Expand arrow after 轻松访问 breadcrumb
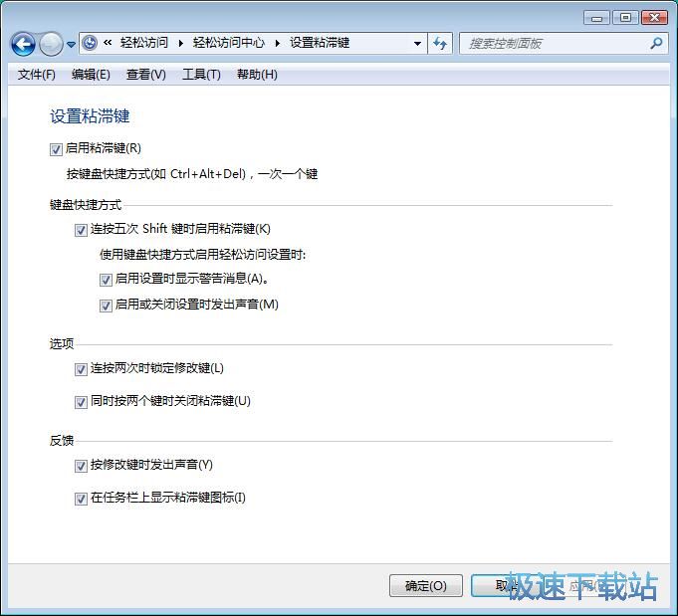 181,43
